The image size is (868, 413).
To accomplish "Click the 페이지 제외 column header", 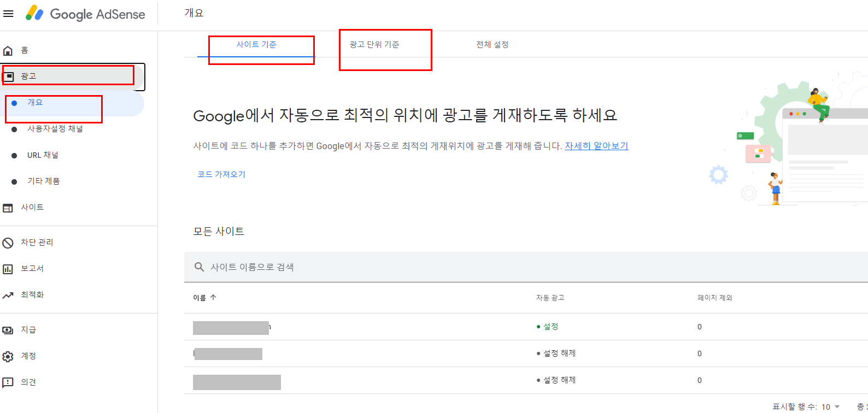I will click(x=714, y=298).
